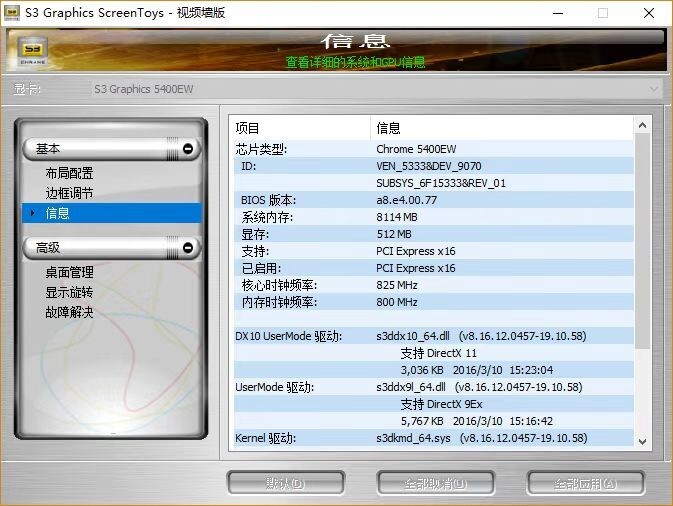Click the 800 MHz value
This screenshot has width=673, height=506.
pos(397,302)
